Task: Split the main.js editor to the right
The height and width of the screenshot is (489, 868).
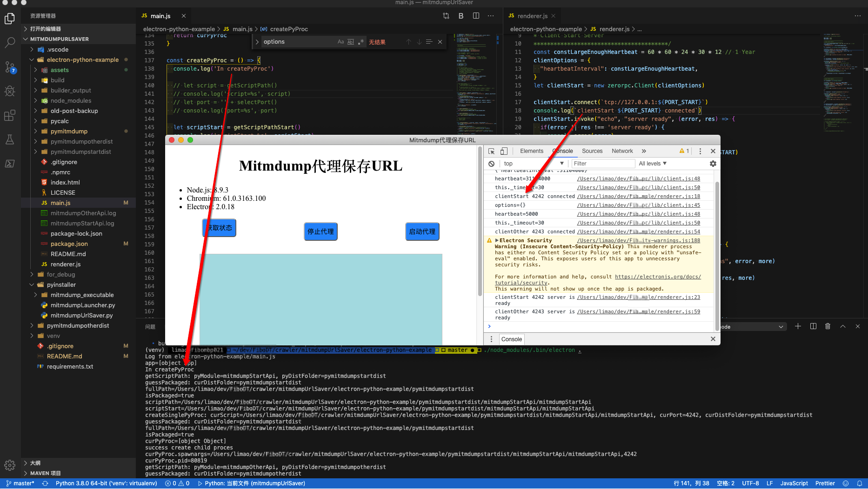Action: pos(476,16)
